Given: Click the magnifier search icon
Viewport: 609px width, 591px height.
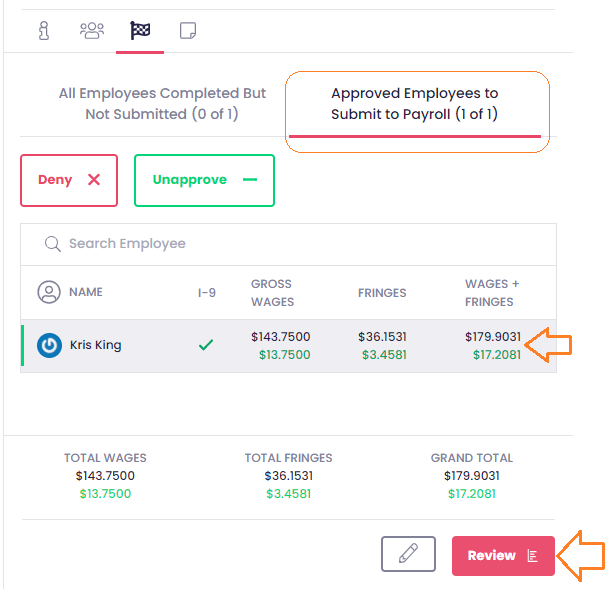Looking at the screenshot, I should (x=52, y=244).
